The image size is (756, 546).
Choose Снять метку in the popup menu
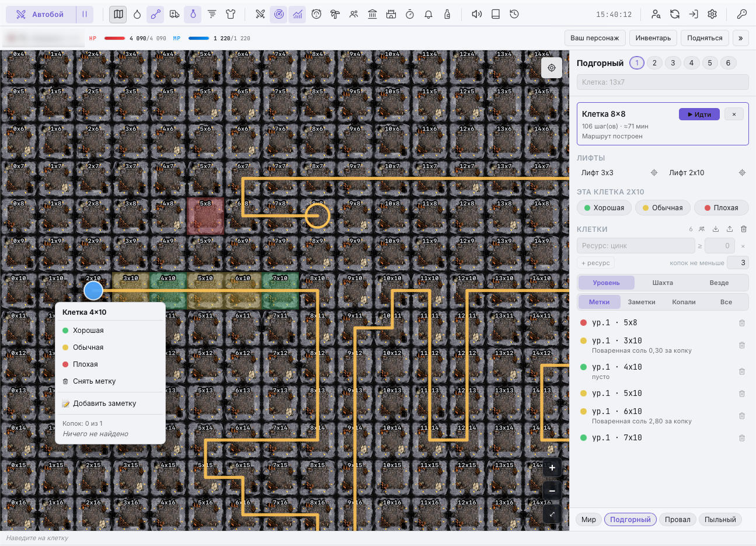tap(110, 381)
